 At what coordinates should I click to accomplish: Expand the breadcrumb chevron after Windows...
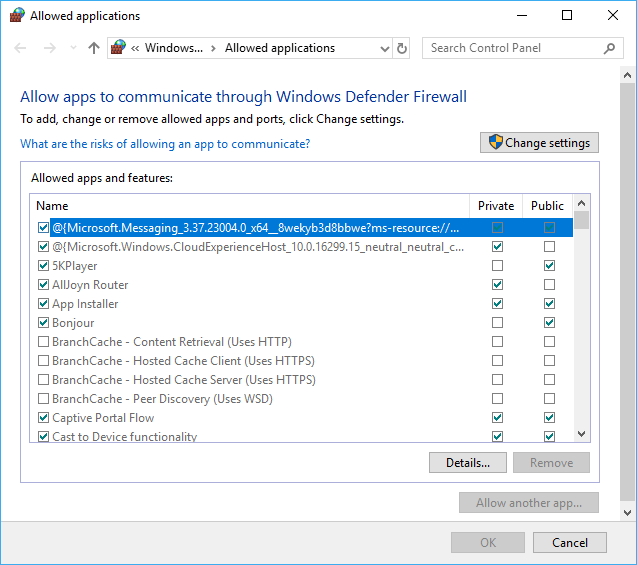(213, 49)
